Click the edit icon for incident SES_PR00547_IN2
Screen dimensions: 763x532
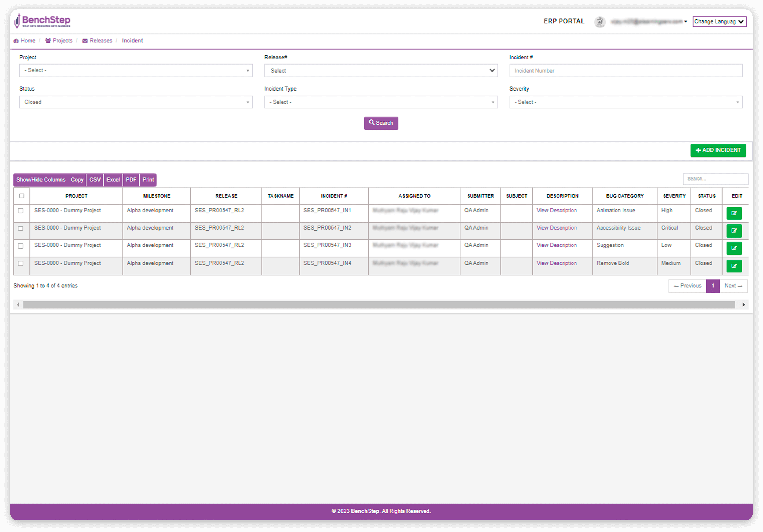[x=734, y=231]
